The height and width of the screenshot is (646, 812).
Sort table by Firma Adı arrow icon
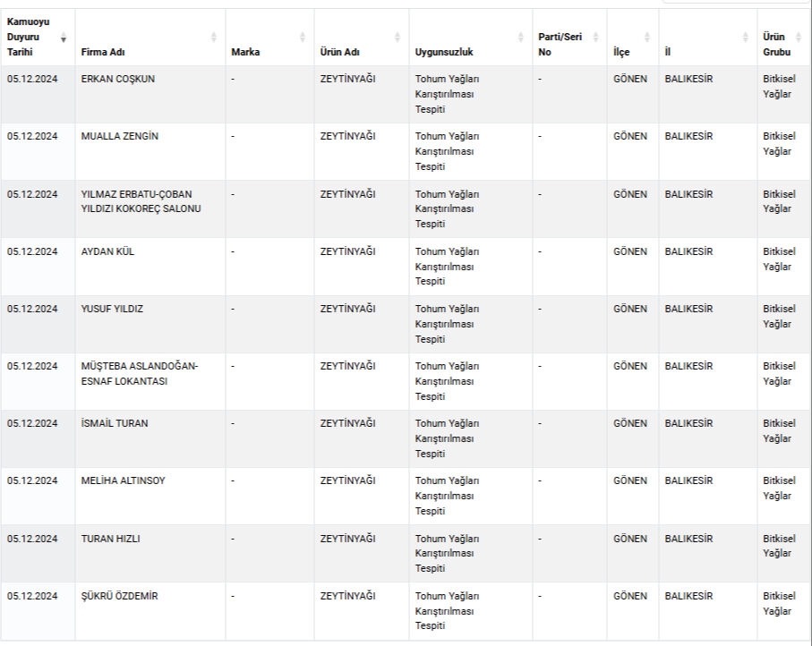point(213,38)
